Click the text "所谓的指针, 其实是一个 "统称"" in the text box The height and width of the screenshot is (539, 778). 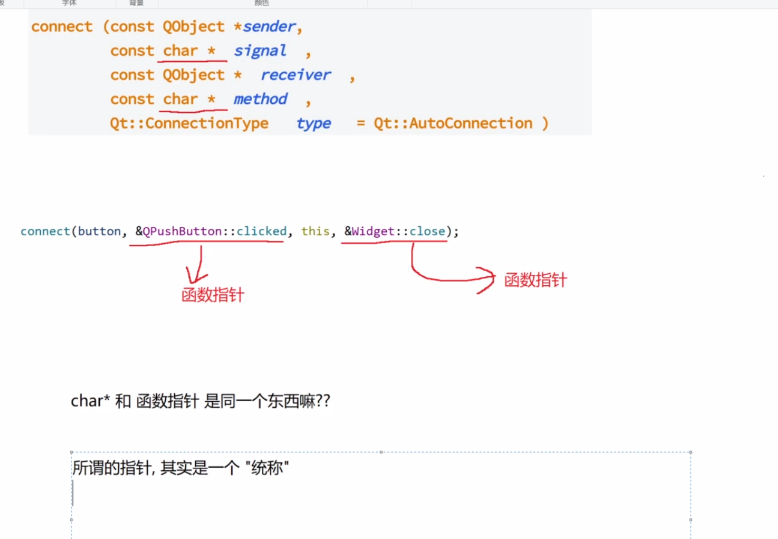181,468
